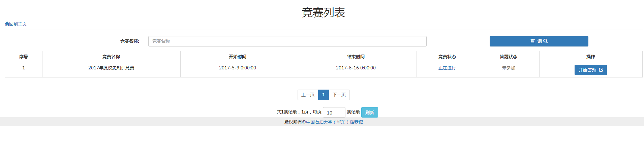Select the 2017年度校史知识竞赛 table cell
This screenshot has width=644, height=160.
[111, 68]
